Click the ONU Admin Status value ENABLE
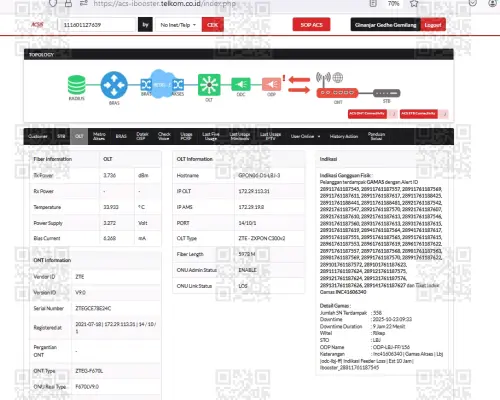The width and height of the screenshot is (500, 400). click(247, 270)
